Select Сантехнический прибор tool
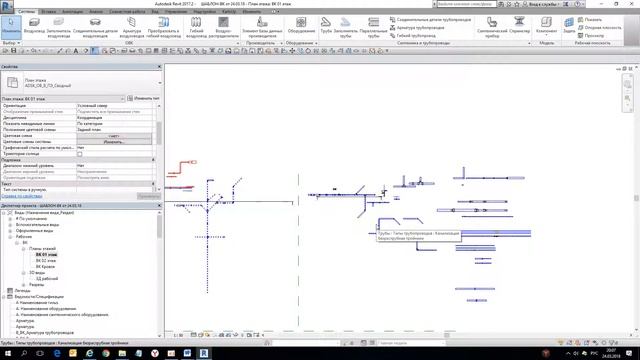The width and height of the screenshot is (640, 360). pos(492,27)
